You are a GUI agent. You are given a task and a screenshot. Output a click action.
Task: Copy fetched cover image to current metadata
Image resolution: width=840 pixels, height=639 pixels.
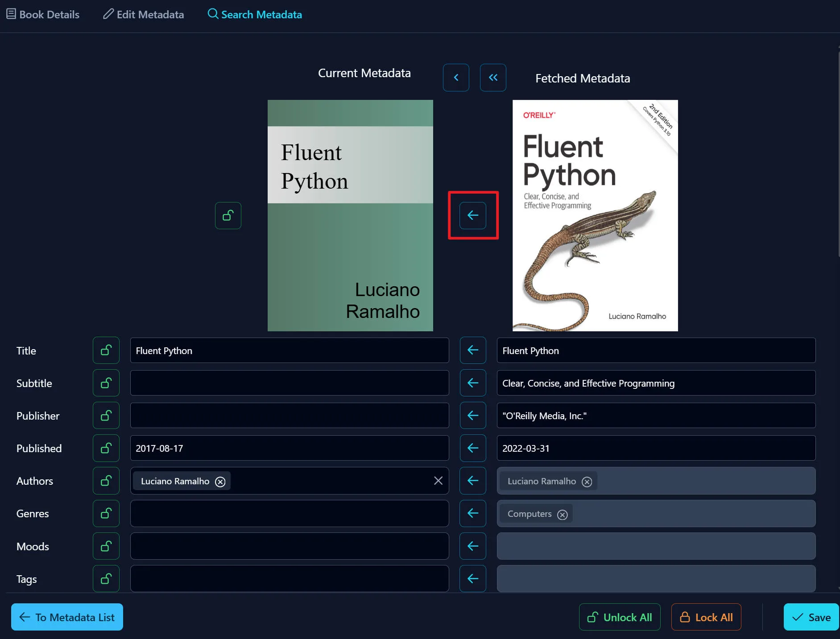click(472, 215)
